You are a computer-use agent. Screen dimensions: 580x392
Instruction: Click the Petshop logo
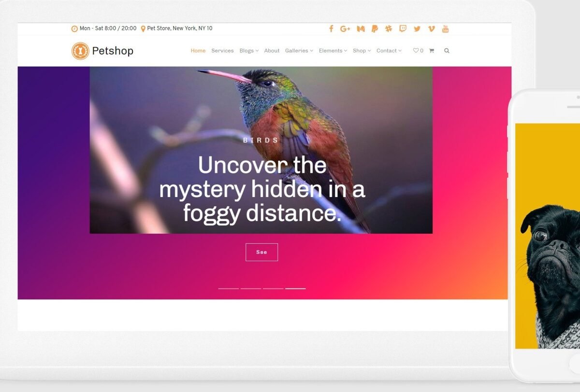[102, 51]
